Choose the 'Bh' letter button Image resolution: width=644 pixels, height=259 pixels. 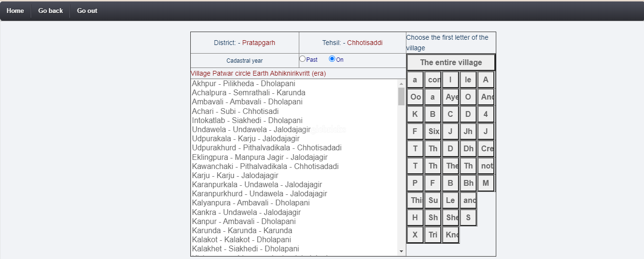(468, 183)
